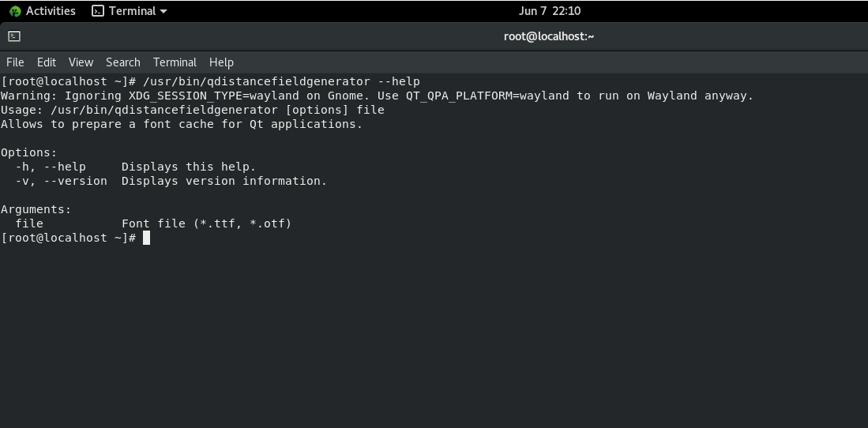
Task: Open the View menu
Action: pyautogui.click(x=81, y=62)
